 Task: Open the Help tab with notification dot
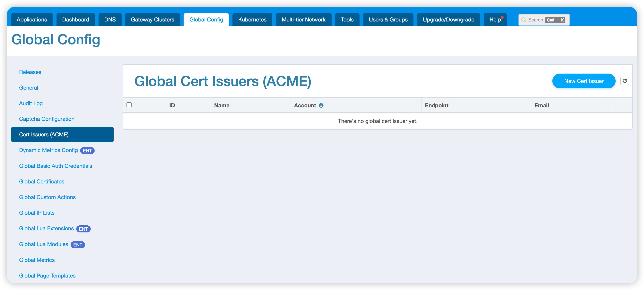point(495,20)
